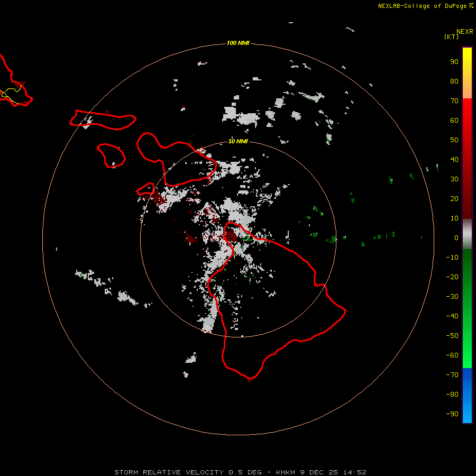Click the -90 value on the velocity scale
Viewport: 476px width, 476px height.
click(x=452, y=414)
